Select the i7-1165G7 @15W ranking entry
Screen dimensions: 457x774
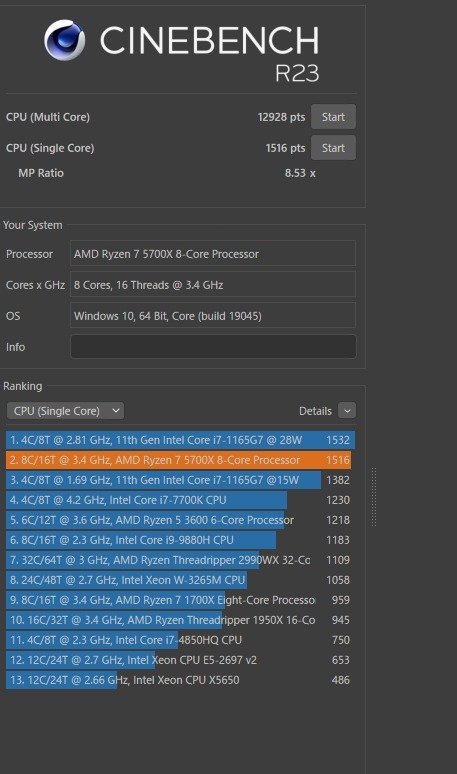click(180, 480)
